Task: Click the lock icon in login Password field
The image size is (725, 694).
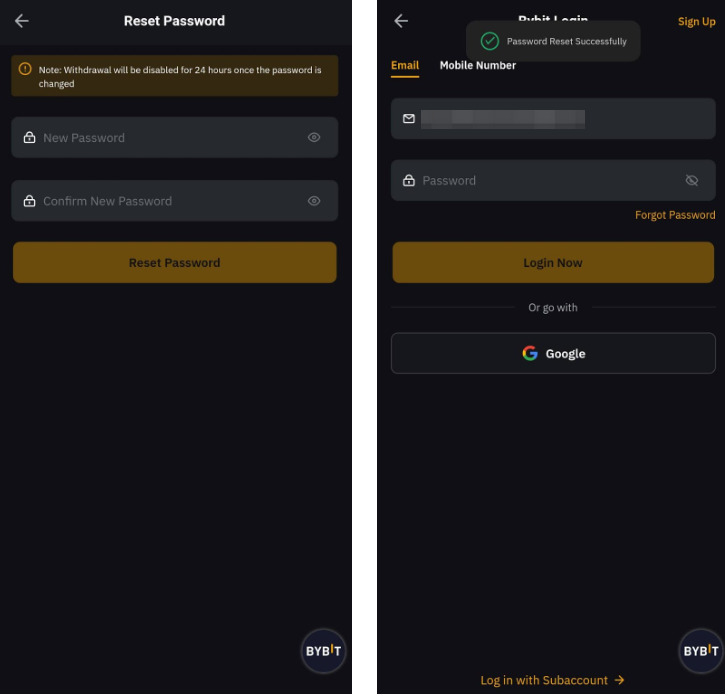Action: pyautogui.click(x=409, y=180)
